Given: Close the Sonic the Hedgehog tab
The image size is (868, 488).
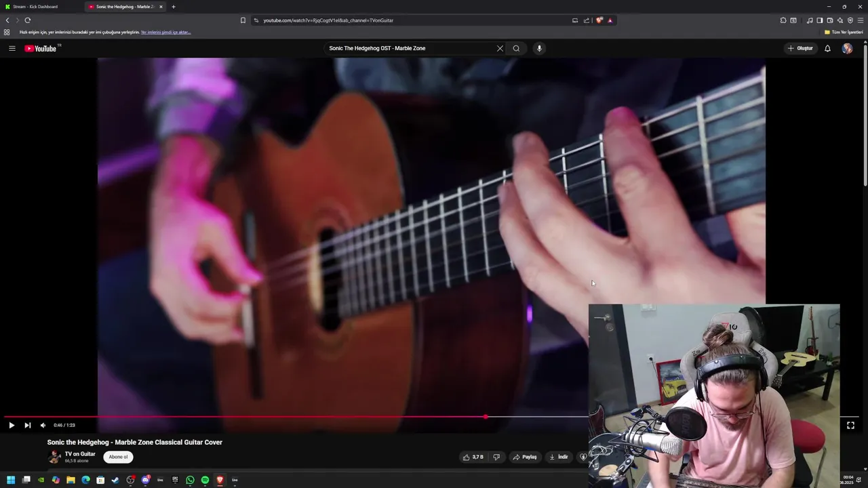Looking at the screenshot, I should tap(161, 7).
